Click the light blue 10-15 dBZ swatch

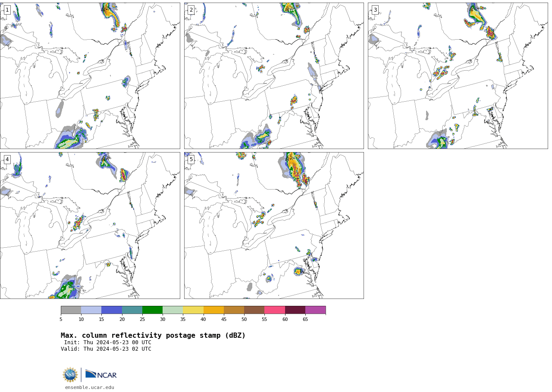click(91, 310)
